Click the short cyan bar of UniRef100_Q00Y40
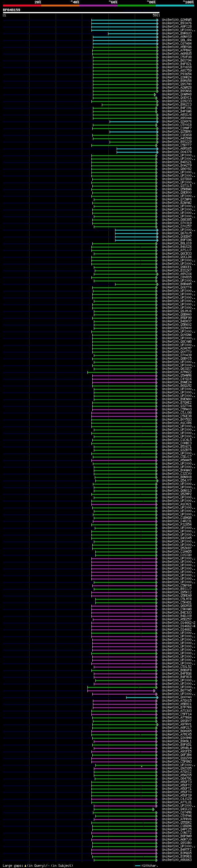197x868 pixels. pyautogui.click(x=142, y=697)
